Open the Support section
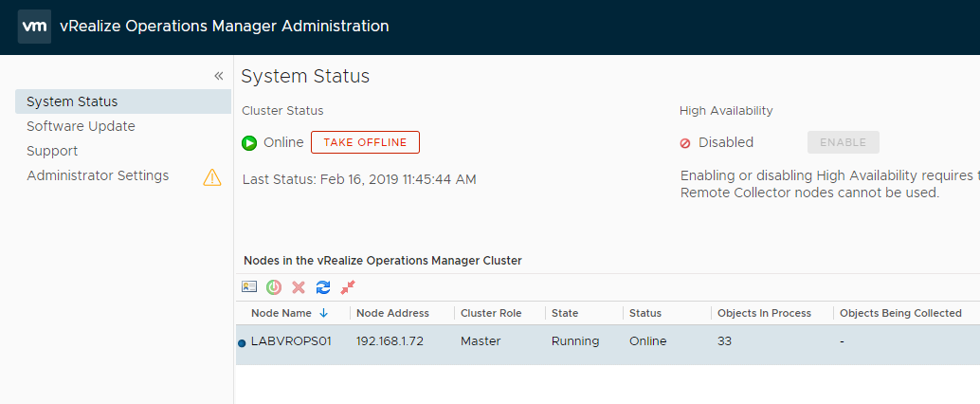980x404 pixels. [x=52, y=151]
